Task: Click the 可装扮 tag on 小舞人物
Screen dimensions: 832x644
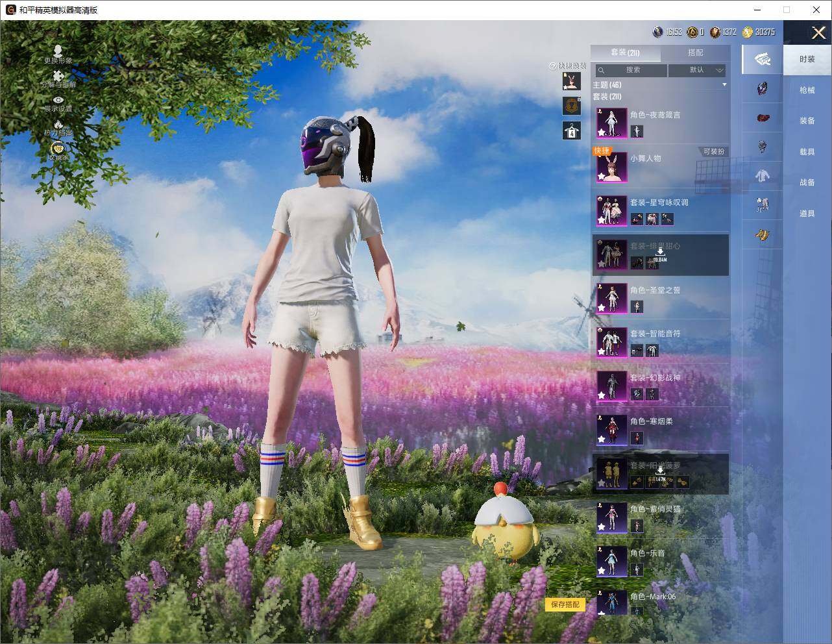Action: point(713,152)
